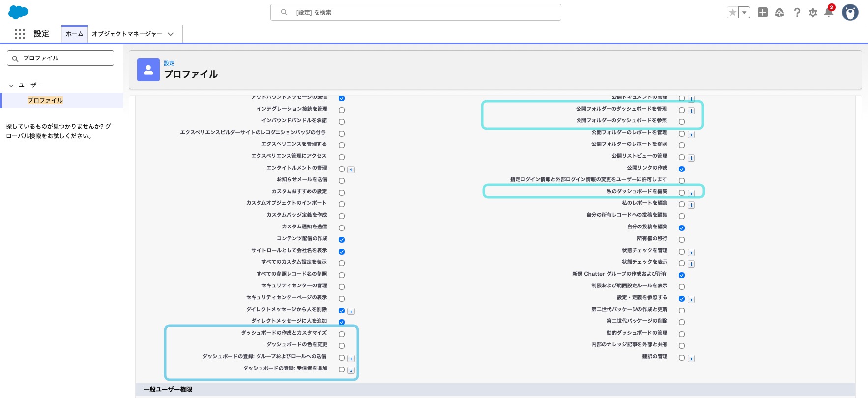Click the Salesforce cloud logo
This screenshot has height=398, width=868.
[x=18, y=12]
